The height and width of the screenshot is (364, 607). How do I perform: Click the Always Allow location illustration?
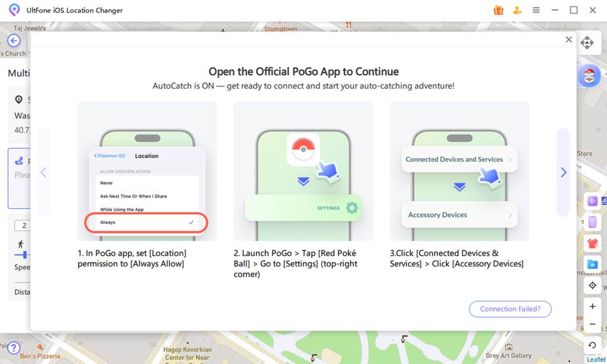pyautogui.click(x=147, y=171)
